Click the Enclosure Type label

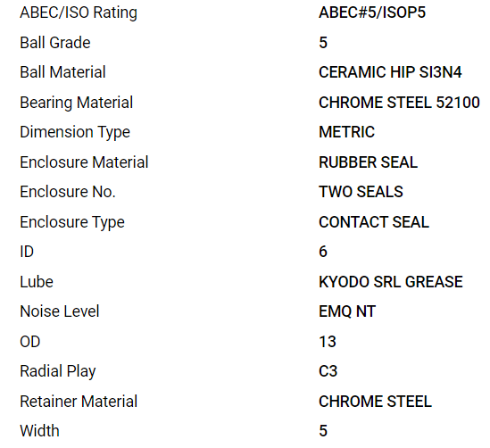tap(72, 223)
